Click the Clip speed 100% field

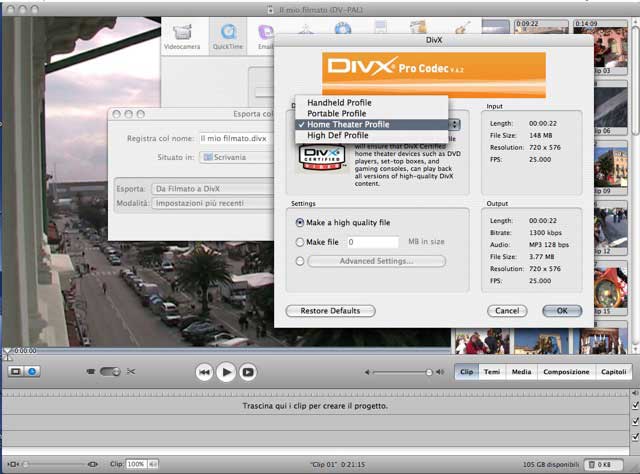[136, 464]
